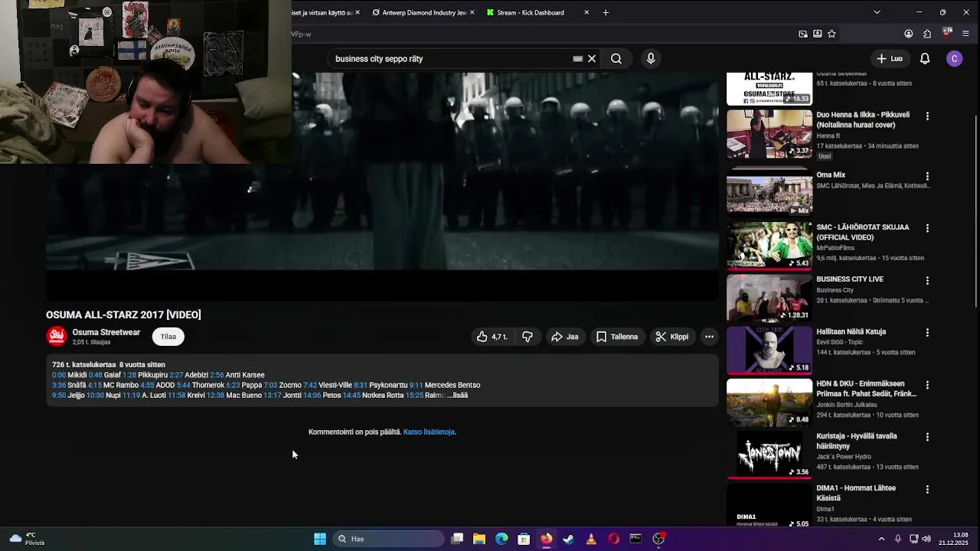The height and width of the screenshot is (551, 980).
Task: Subscribe with the Tilaa button
Action: point(168,337)
